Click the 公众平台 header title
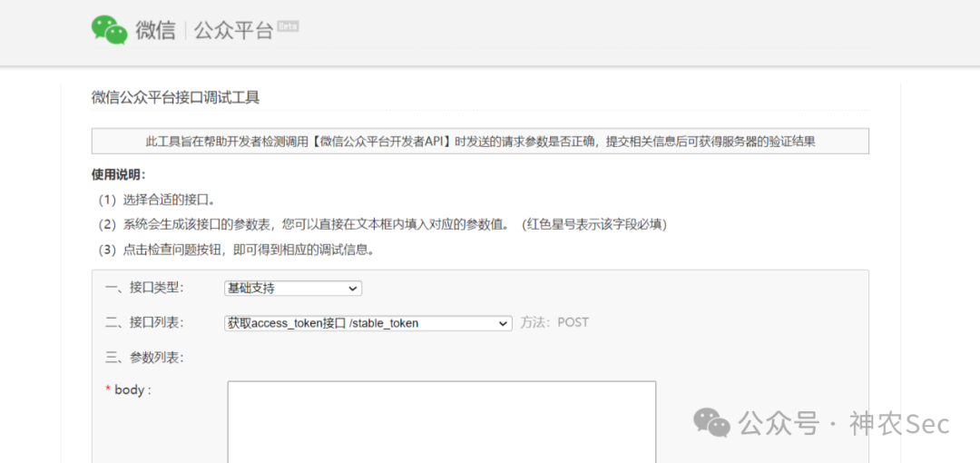The image size is (980, 463). pyautogui.click(x=233, y=30)
